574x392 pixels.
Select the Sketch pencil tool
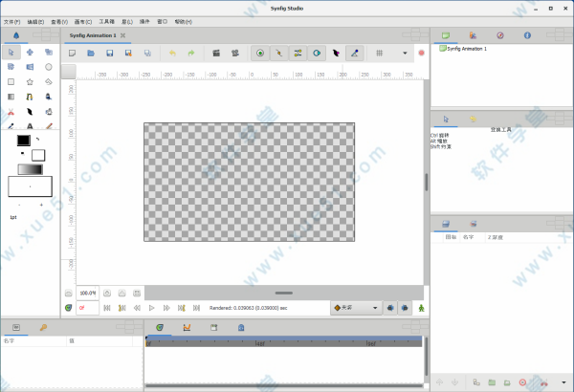(x=49, y=126)
